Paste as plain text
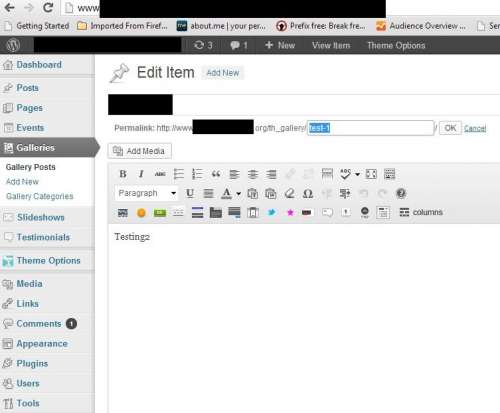The width and height of the screenshot is (500, 413). [253, 193]
